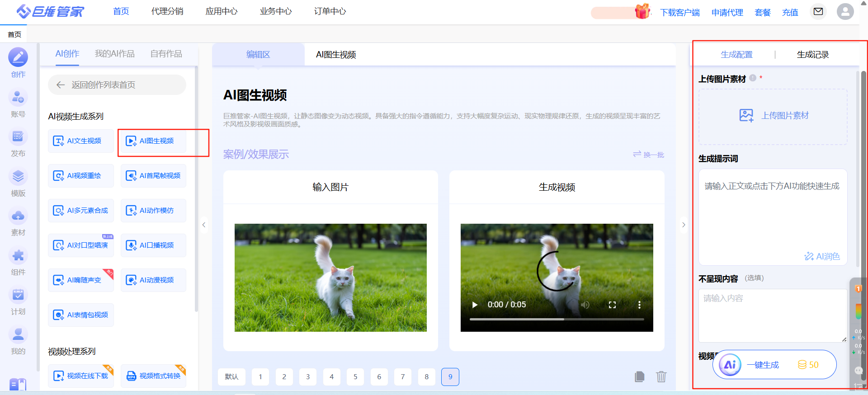
Task: Toggle fullscreen on the generated video
Action: tap(612, 305)
